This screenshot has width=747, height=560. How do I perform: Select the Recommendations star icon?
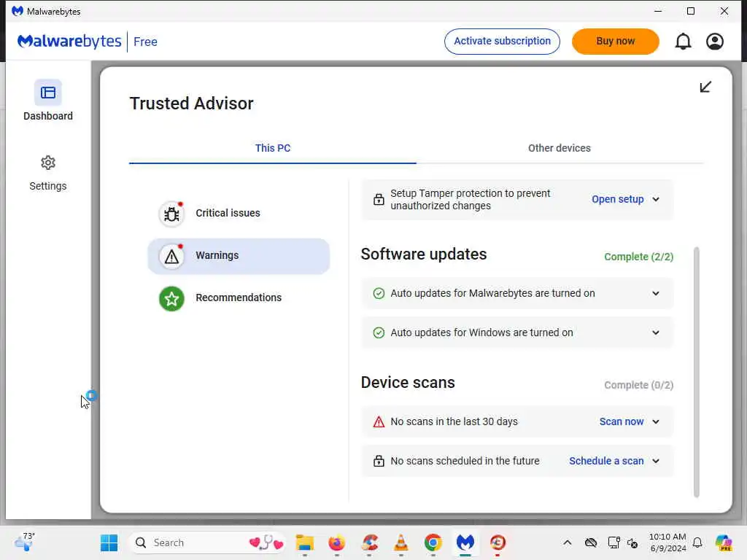[x=171, y=298]
